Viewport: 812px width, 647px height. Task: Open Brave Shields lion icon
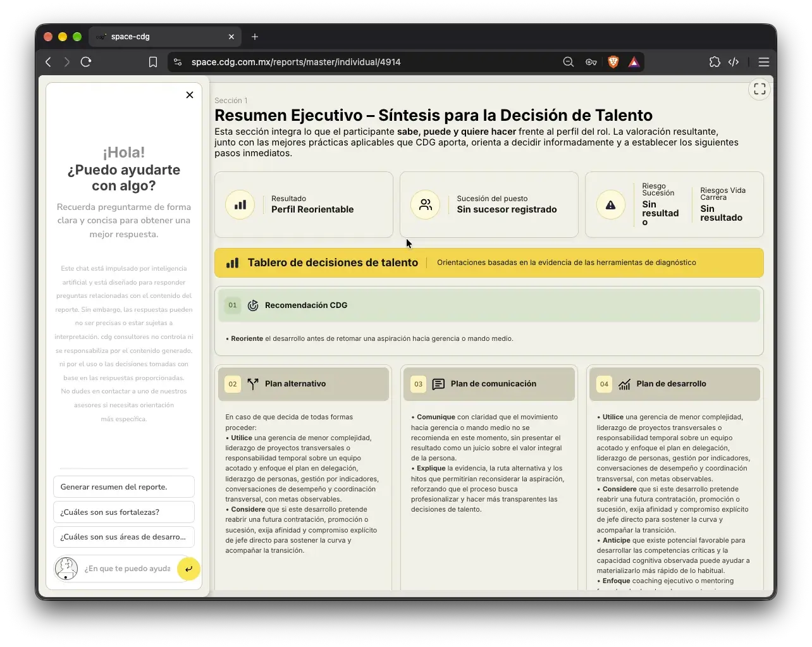(x=613, y=62)
